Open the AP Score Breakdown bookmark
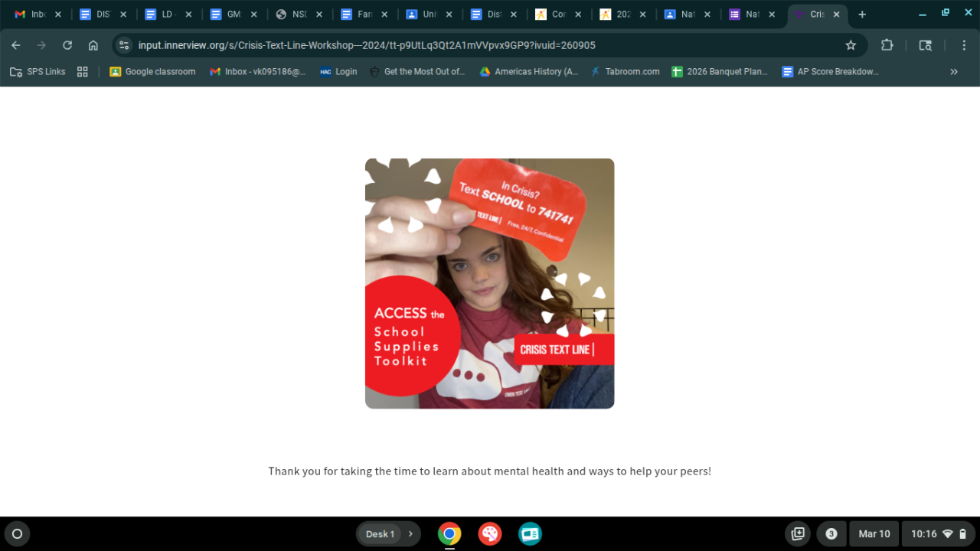This screenshot has width=980, height=551. pos(830,72)
